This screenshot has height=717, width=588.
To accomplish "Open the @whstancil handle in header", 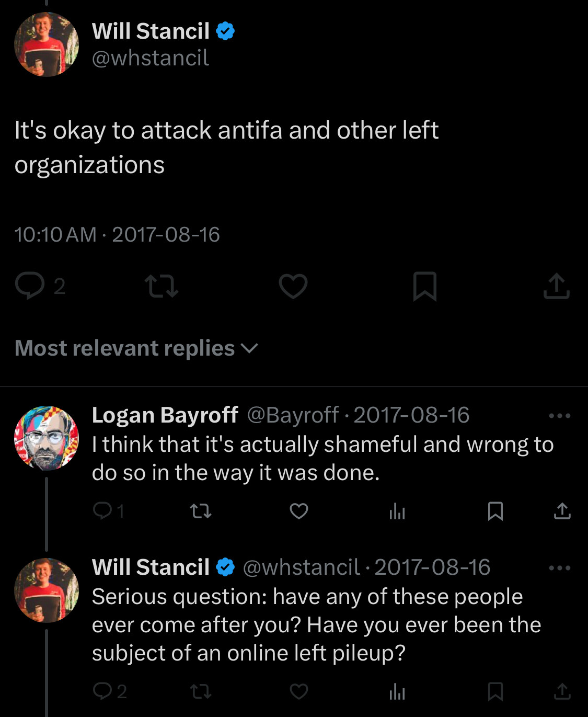I will coord(151,58).
